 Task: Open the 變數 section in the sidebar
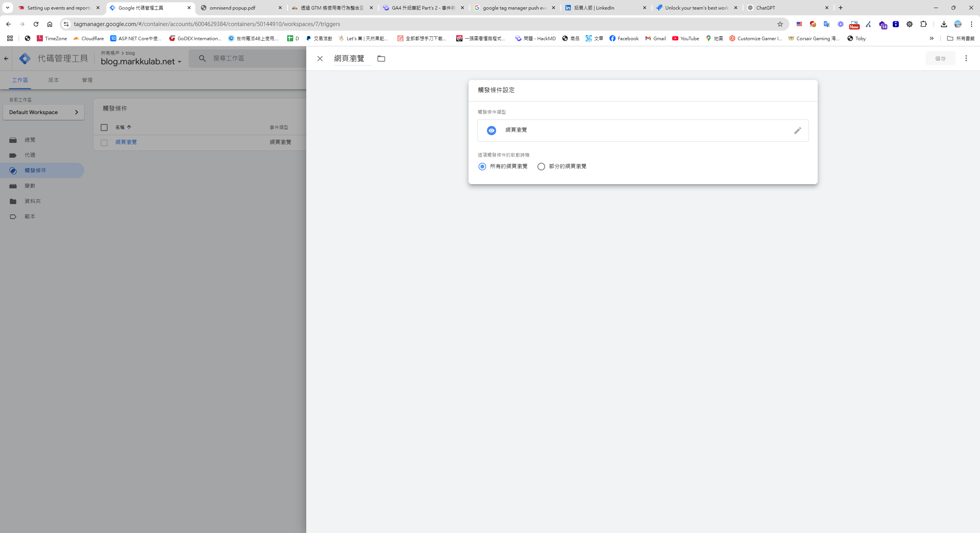pos(29,186)
